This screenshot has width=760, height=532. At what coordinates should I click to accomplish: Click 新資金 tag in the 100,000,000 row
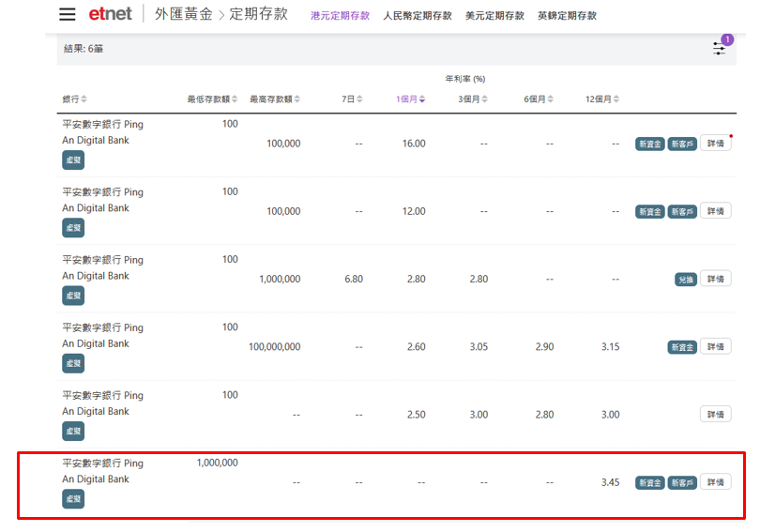tap(682, 347)
